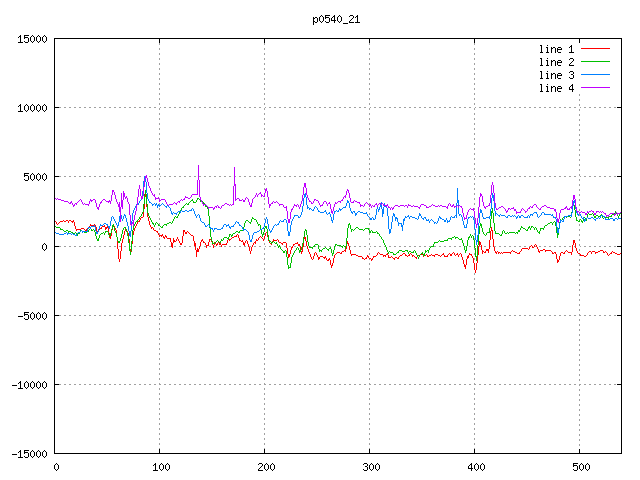Click the -5000 y-axis tick label

click(32, 315)
